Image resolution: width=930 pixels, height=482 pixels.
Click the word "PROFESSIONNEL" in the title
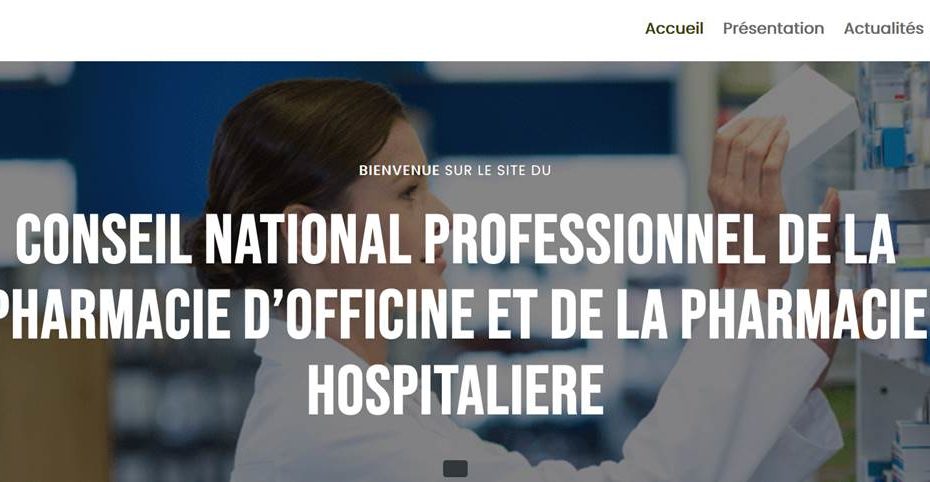pos(593,238)
